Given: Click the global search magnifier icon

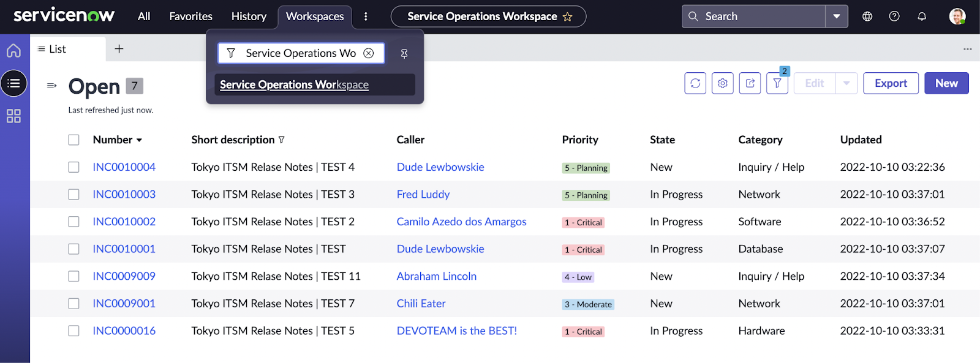Looking at the screenshot, I should (693, 17).
